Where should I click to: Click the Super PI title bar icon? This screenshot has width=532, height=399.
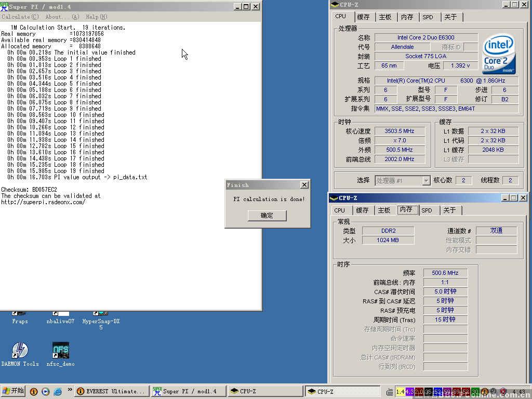click(4, 6)
